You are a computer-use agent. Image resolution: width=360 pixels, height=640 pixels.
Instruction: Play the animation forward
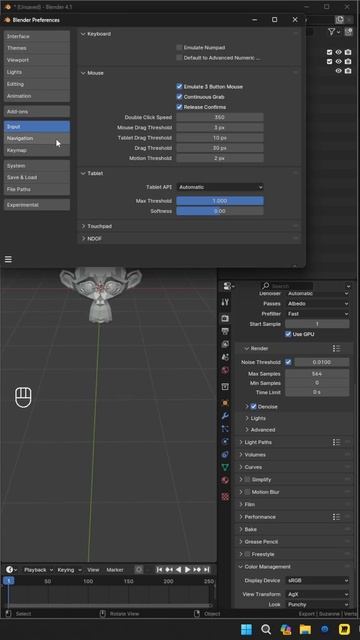[x=187, y=569]
